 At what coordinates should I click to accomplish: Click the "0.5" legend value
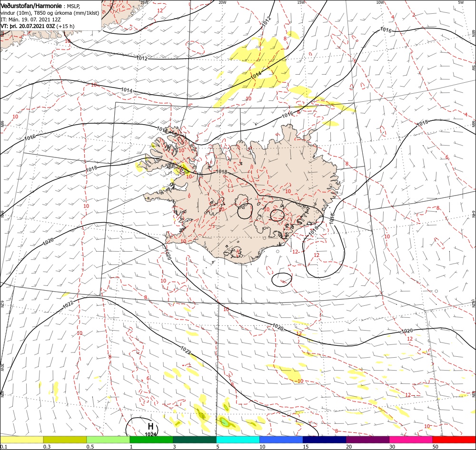click(90, 447)
